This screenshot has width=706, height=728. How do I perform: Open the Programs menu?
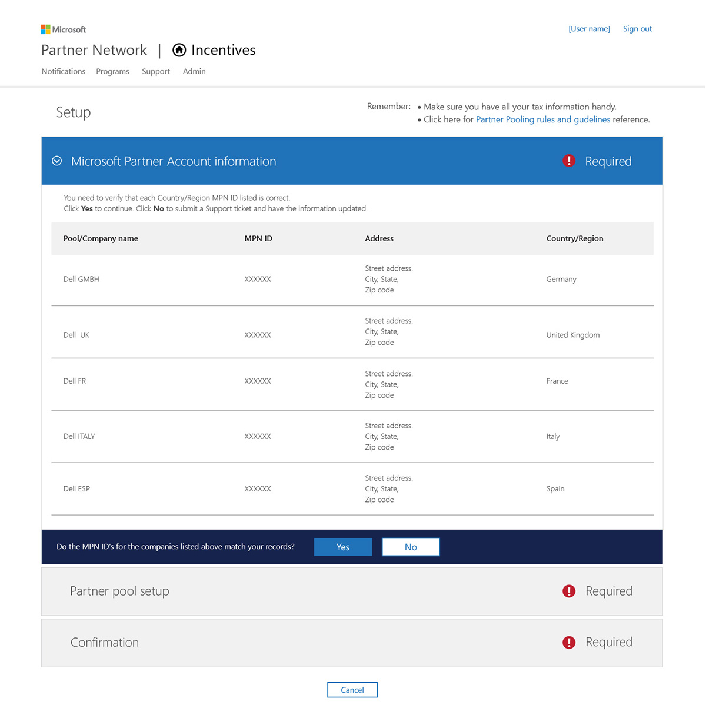tap(112, 71)
